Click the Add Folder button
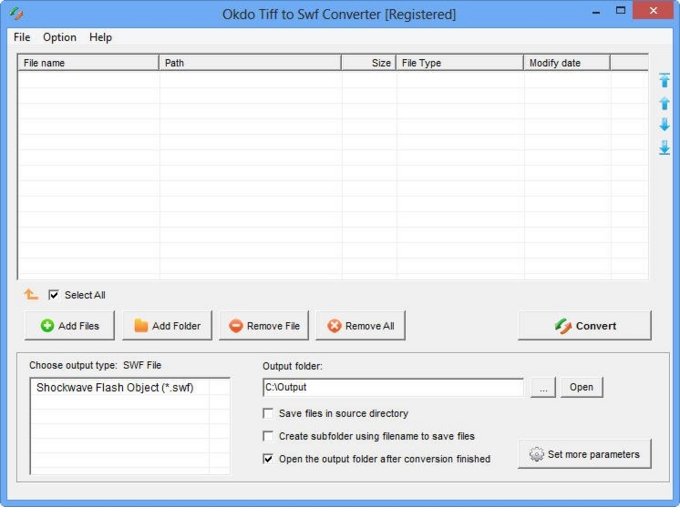 [167, 325]
